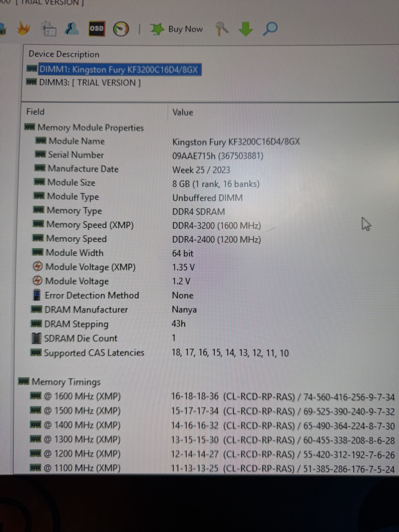Open the report wizard checklist icon
The width and height of the screenshot is (399, 532).
[49, 29]
